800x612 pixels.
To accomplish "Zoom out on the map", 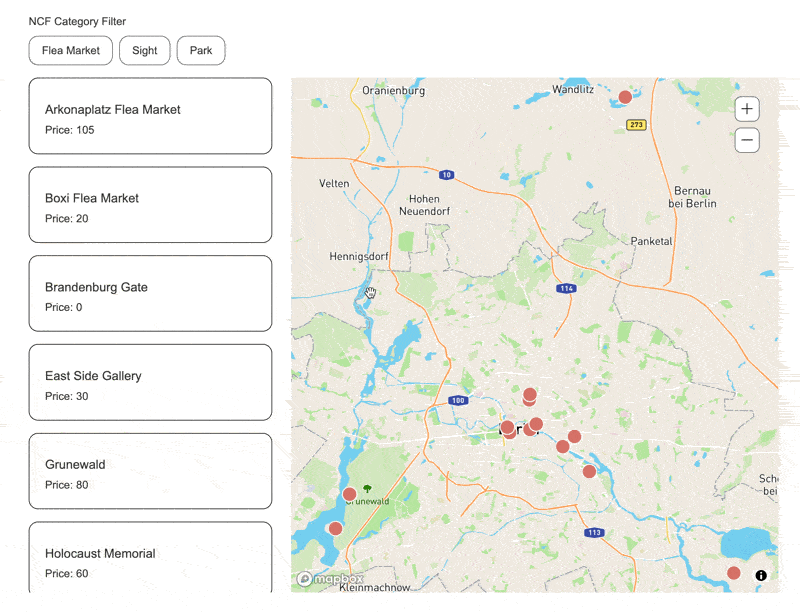I will click(747, 140).
